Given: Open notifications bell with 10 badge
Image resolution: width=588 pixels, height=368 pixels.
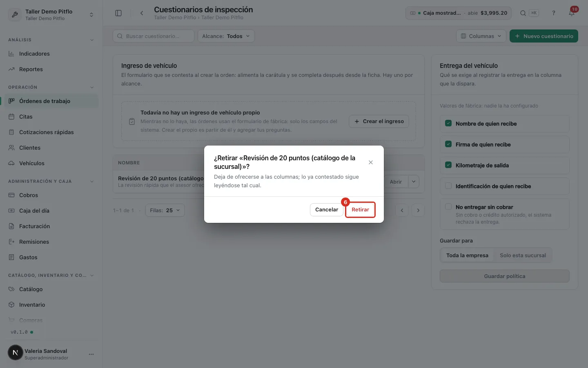Looking at the screenshot, I should [x=572, y=13].
